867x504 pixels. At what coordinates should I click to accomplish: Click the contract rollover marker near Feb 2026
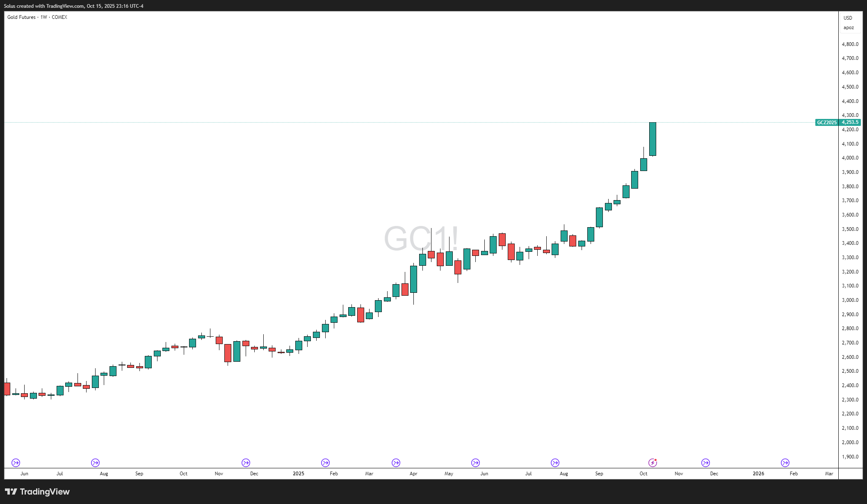pyautogui.click(x=785, y=463)
